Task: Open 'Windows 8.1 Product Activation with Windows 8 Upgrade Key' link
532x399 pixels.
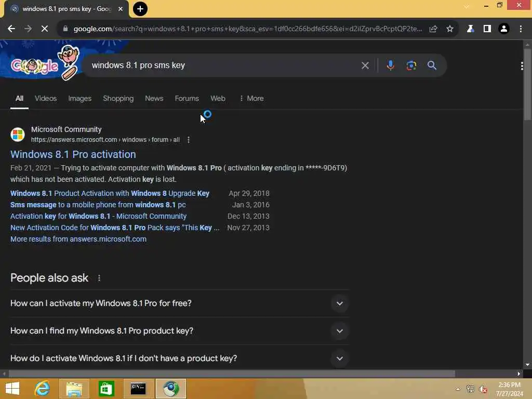Action: 110,193
